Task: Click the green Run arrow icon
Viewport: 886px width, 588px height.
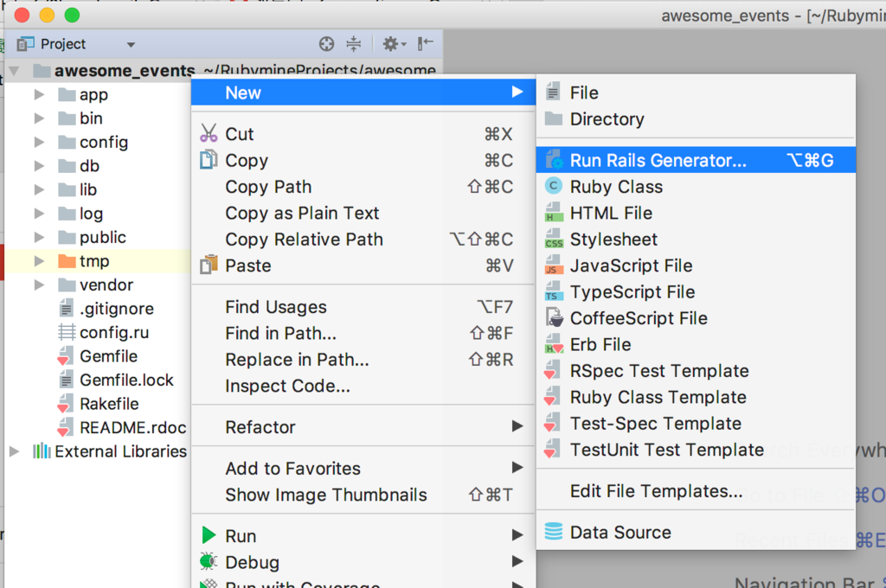Action: (x=210, y=535)
